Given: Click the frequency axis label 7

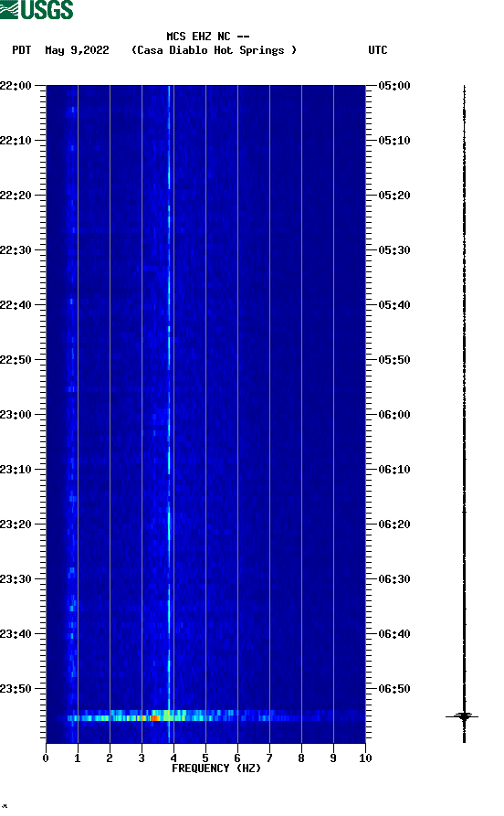Looking at the screenshot, I should click(x=269, y=758).
